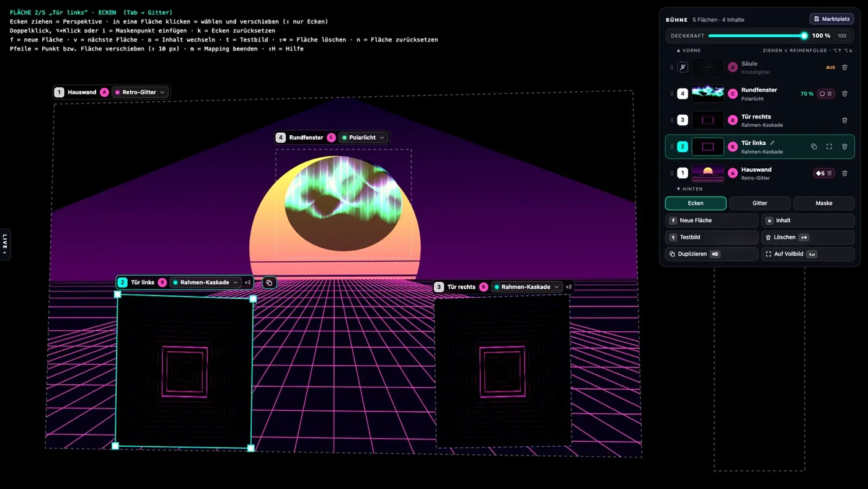The width and height of the screenshot is (868, 489).
Task: Click the drag handle of the Hauswand row
Action: coord(671,173)
